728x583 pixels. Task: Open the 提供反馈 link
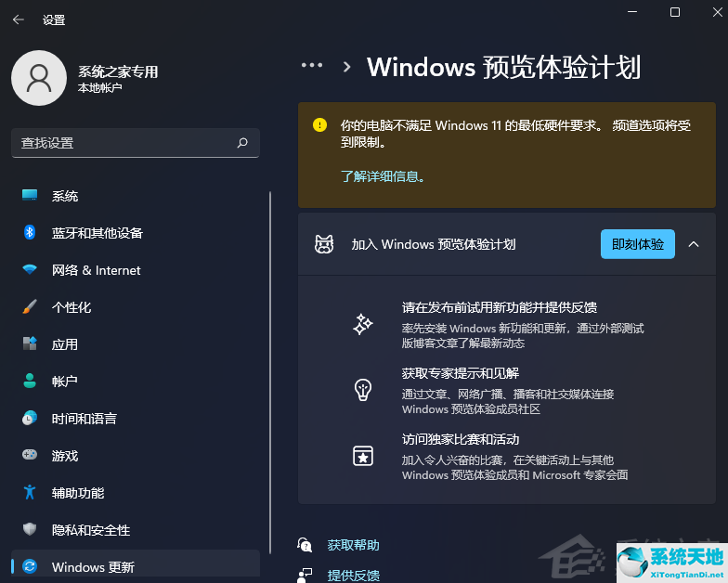point(353,576)
